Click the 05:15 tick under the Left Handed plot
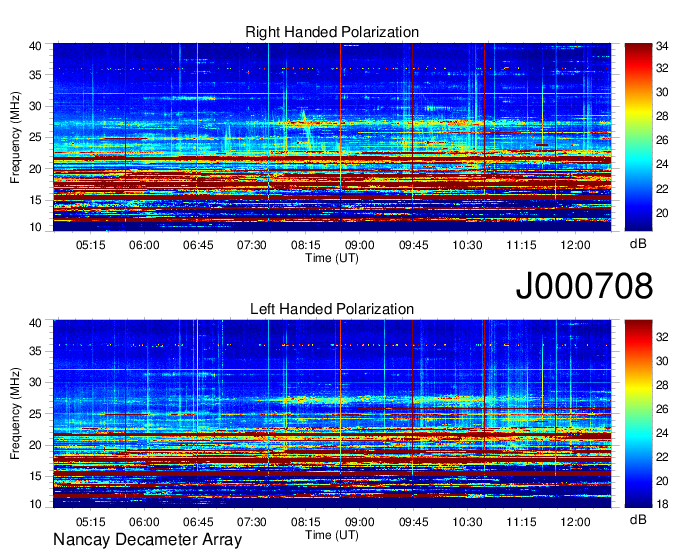The width and height of the screenshot is (680, 552). [91, 522]
